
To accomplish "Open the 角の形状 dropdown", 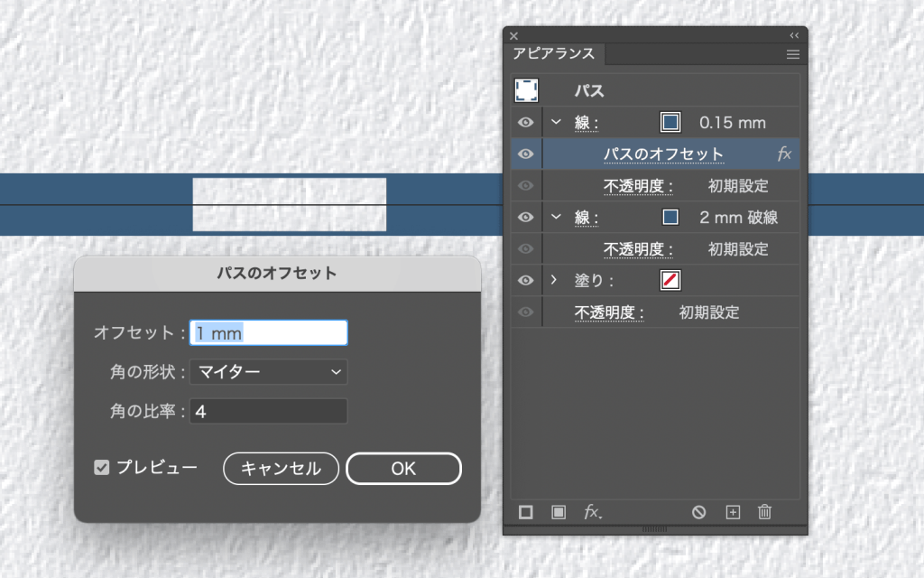I will pyautogui.click(x=268, y=371).
